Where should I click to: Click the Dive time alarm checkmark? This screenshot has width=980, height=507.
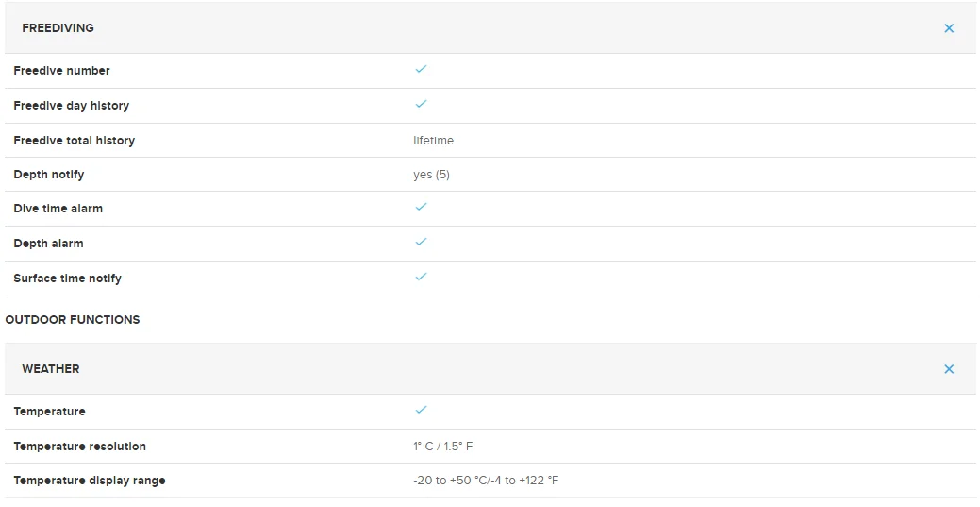point(421,207)
